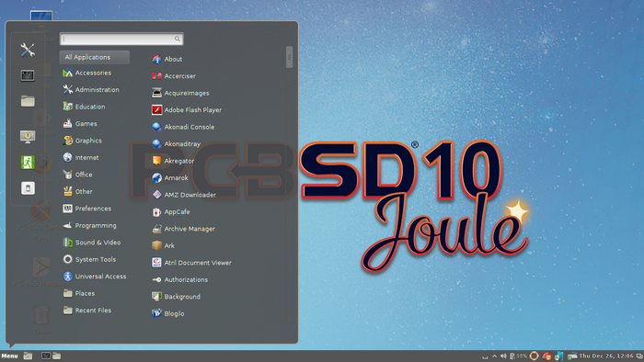Click the Menu button on panel
644x362 pixels.
coord(9,356)
